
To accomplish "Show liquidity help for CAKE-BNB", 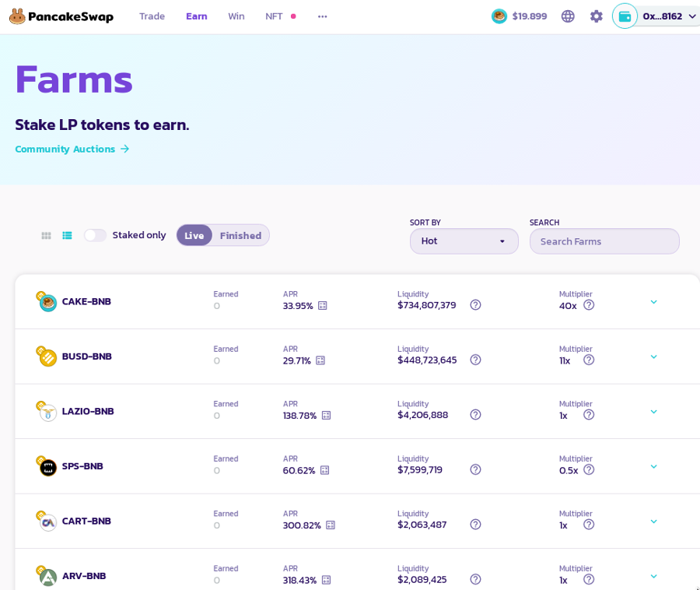I will tap(475, 305).
